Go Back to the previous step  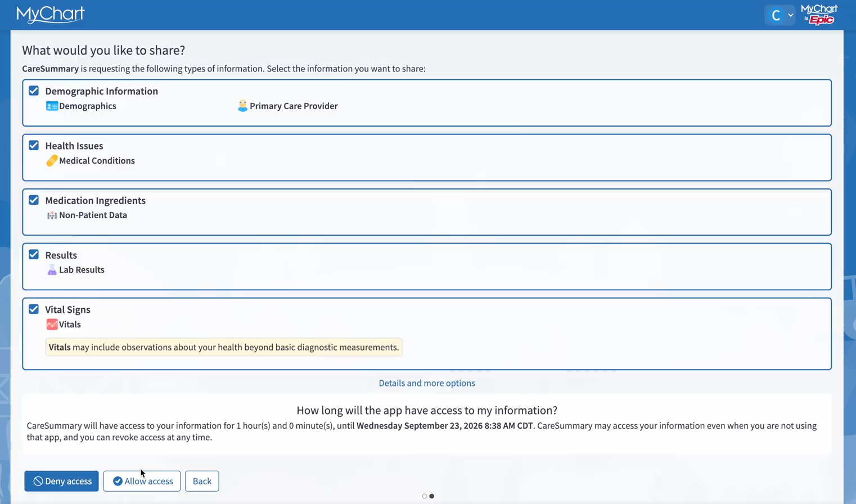pyautogui.click(x=202, y=481)
